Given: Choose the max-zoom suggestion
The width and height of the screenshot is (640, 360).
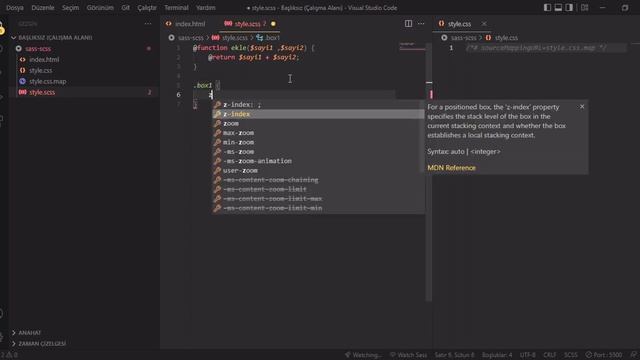Looking at the screenshot, I should [318, 133].
